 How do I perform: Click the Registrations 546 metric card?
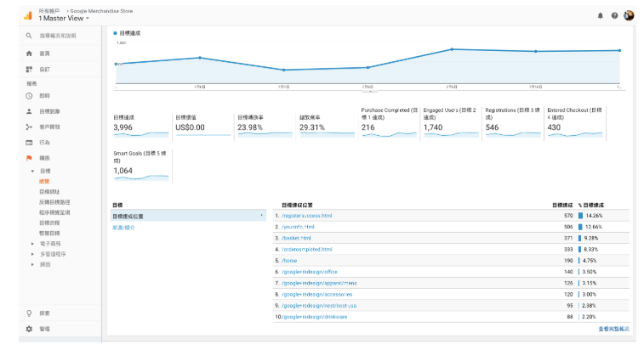[513, 122]
